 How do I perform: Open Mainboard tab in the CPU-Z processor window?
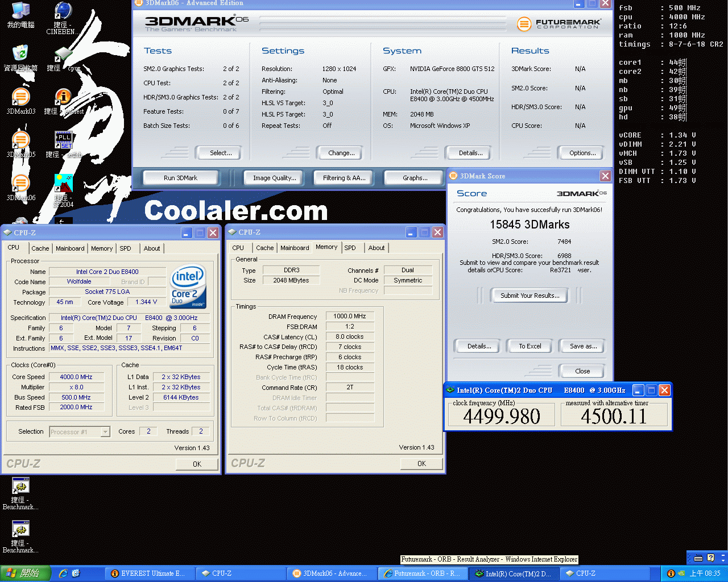(x=70, y=248)
